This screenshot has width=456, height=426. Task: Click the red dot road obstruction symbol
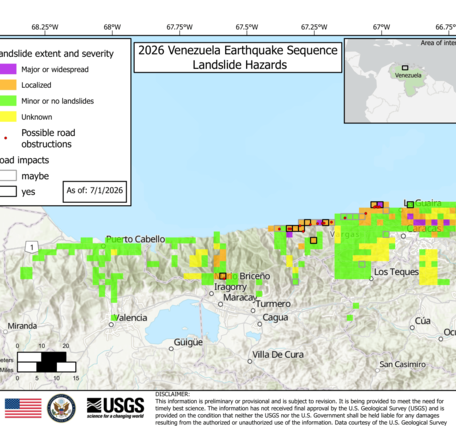tap(5, 138)
